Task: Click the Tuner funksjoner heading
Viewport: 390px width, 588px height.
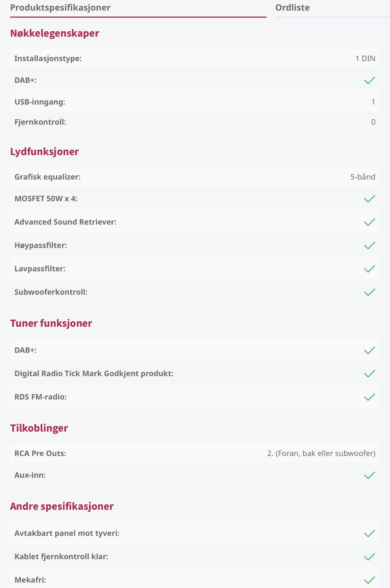Action: click(51, 323)
